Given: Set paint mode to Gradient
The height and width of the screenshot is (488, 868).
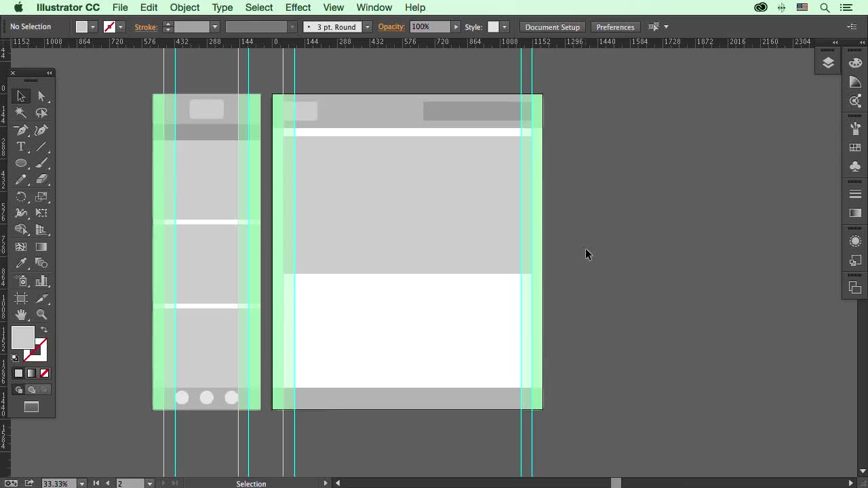Looking at the screenshot, I should 31,373.
